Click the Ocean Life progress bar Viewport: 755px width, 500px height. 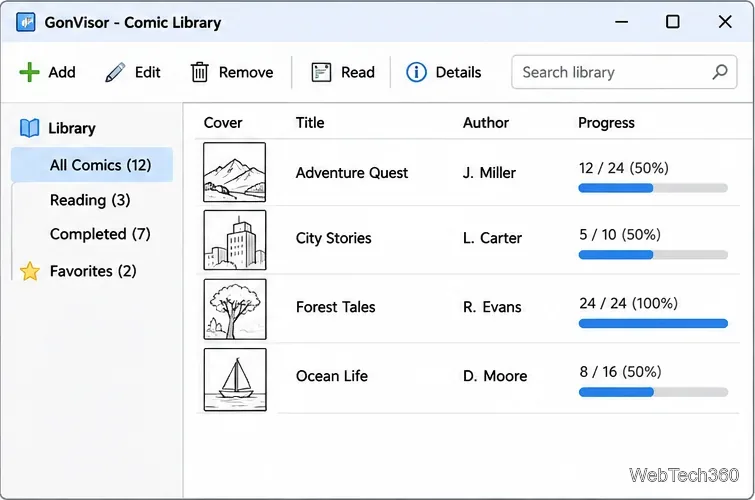(653, 393)
